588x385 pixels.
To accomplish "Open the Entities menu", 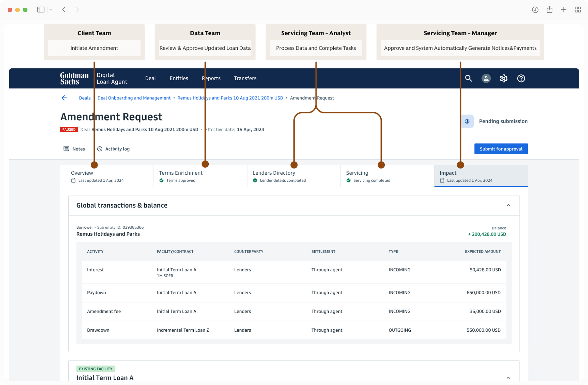I will point(179,78).
